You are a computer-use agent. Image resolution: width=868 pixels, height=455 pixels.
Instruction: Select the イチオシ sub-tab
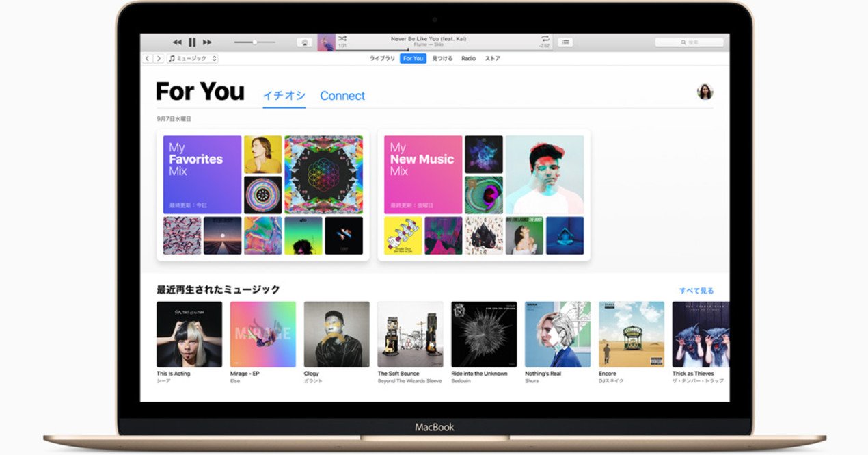tap(284, 96)
